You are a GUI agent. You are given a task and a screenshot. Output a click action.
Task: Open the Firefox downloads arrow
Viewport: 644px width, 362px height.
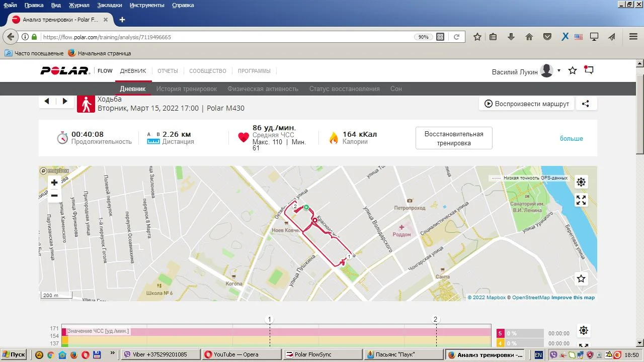click(511, 37)
